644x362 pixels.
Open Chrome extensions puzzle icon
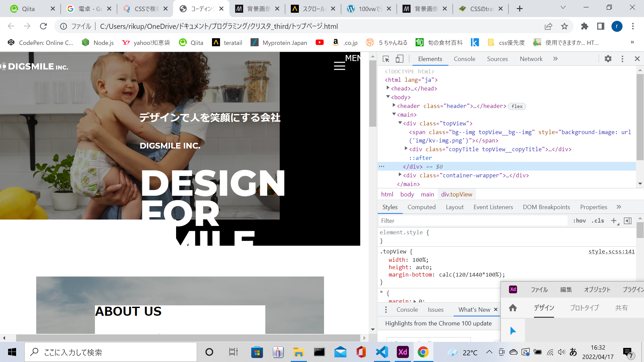click(x=584, y=26)
